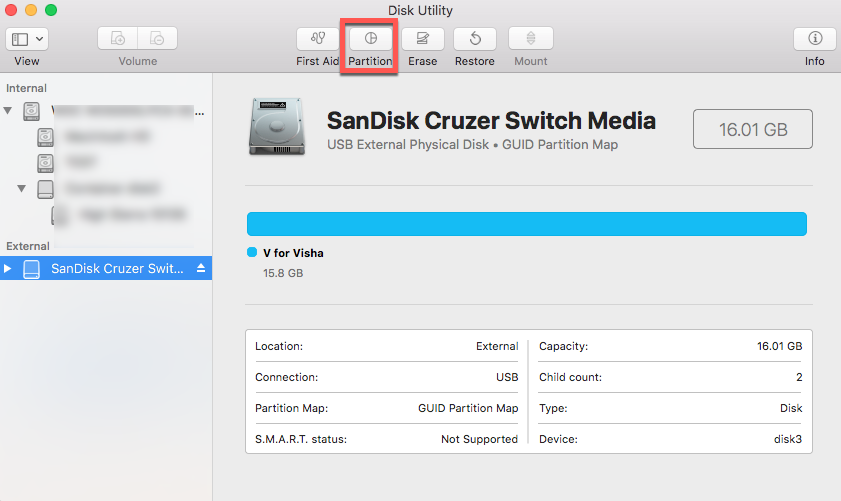This screenshot has height=501, width=841.
Task: Click the add Volume button
Action: 117,38
